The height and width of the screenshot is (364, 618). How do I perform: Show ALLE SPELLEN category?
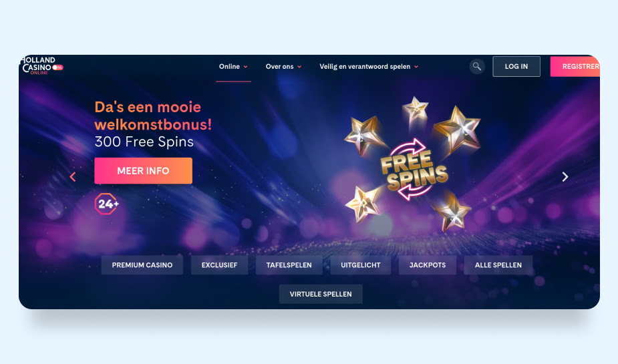pyautogui.click(x=498, y=265)
